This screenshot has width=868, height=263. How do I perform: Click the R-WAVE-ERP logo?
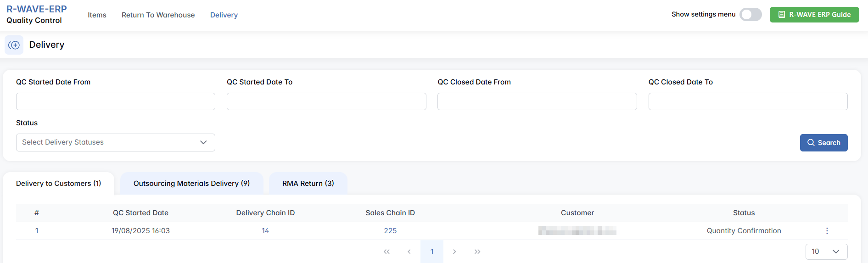tap(37, 9)
